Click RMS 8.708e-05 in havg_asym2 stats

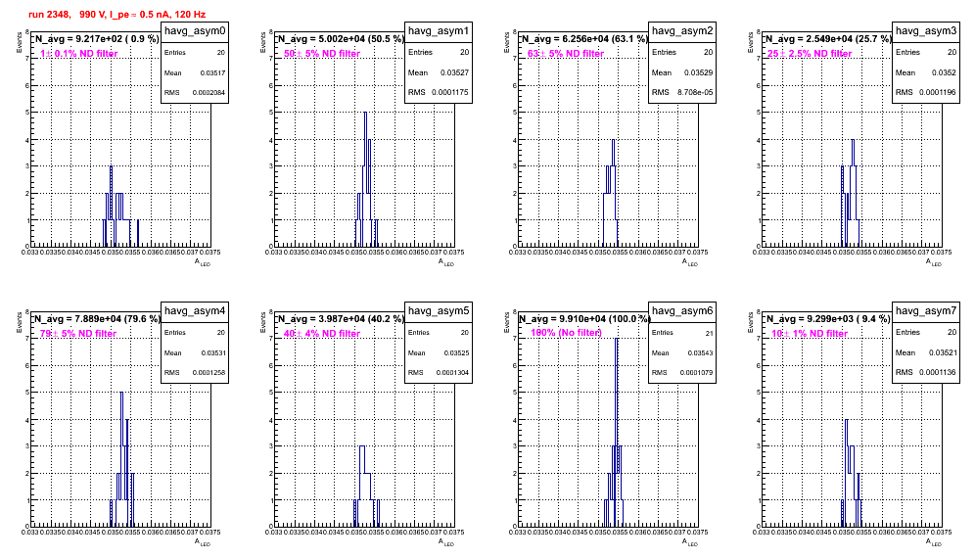pos(682,92)
